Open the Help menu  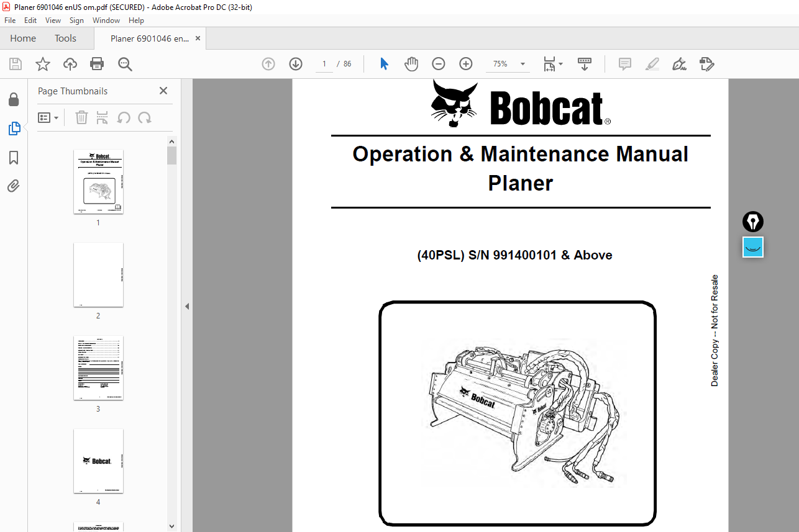tap(136, 20)
